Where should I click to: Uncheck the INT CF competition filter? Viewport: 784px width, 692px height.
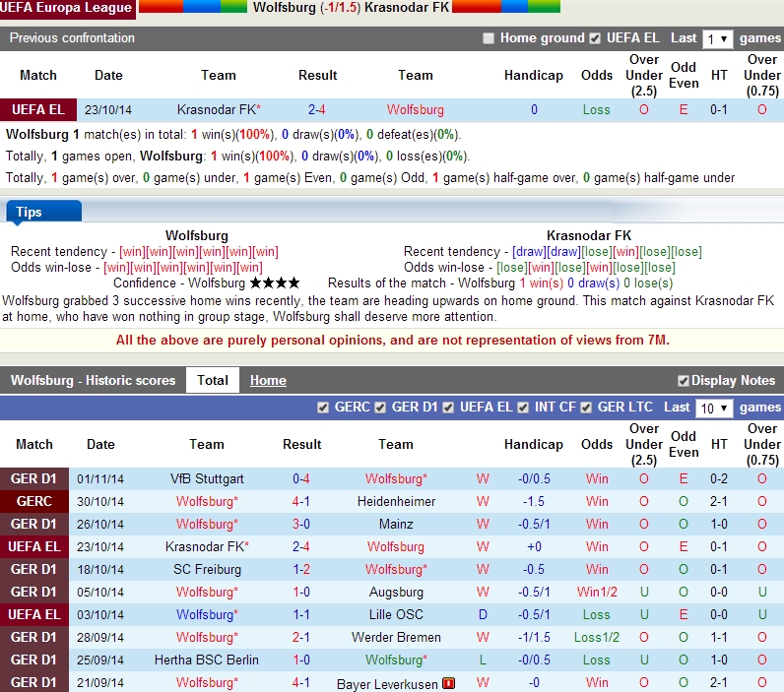(x=523, y=408)
